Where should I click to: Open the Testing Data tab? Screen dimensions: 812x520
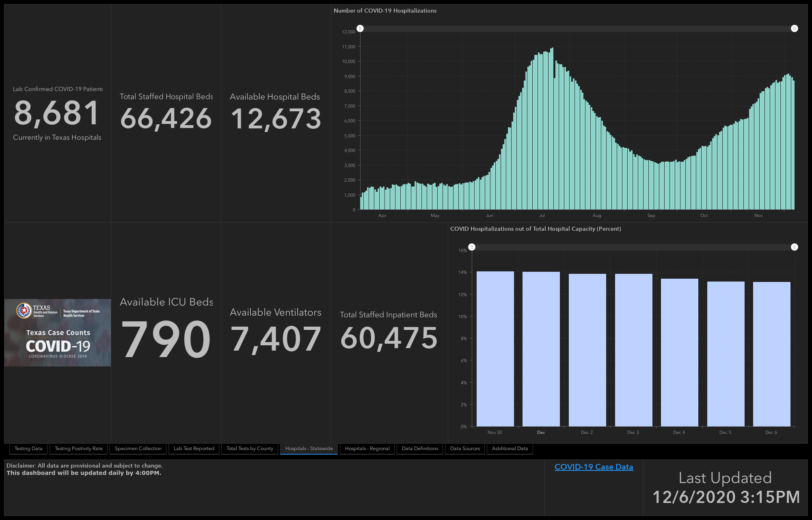point(28,448)
